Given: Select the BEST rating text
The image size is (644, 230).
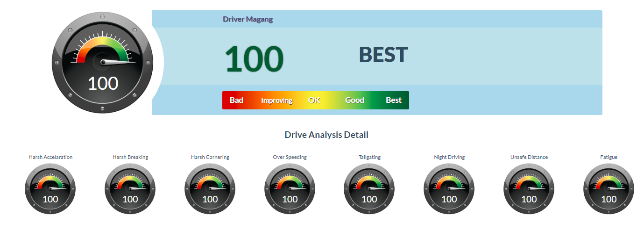Looking at the screenshot, I should pos(383,55).
